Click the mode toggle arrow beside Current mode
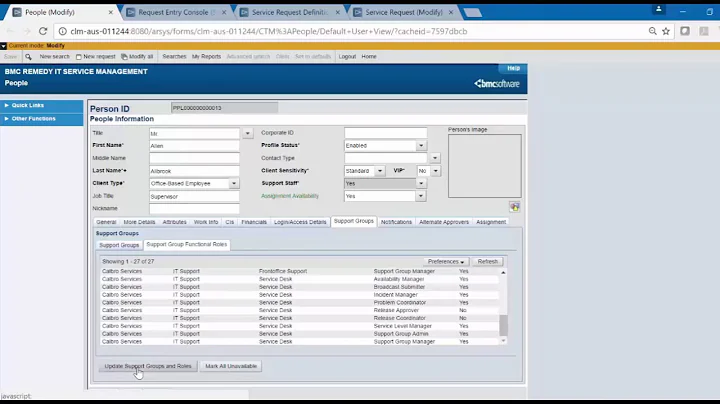The image size is (720, 404). click(x=3, y=46)
